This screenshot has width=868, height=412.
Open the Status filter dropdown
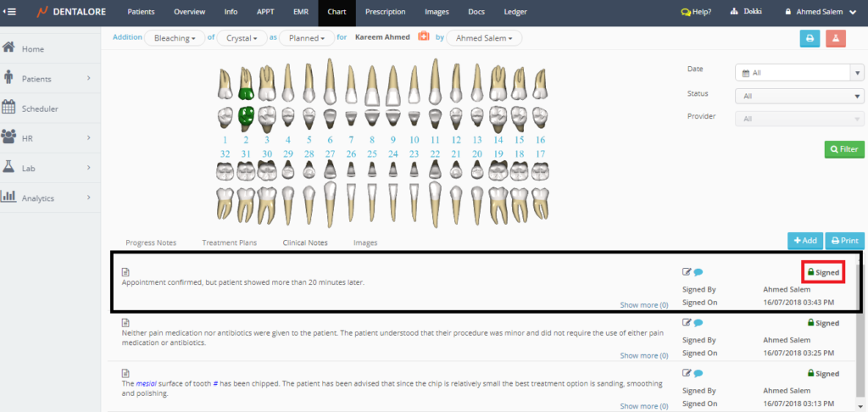coord(798,96)
